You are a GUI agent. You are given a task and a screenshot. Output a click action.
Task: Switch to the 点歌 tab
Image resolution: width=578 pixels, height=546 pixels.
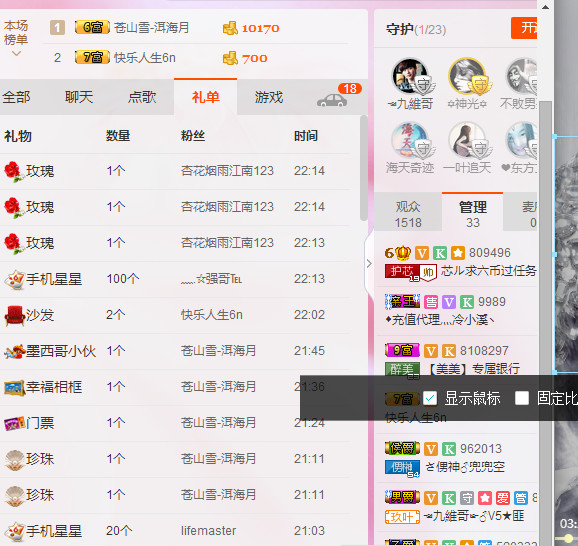(x=142, y=97)
